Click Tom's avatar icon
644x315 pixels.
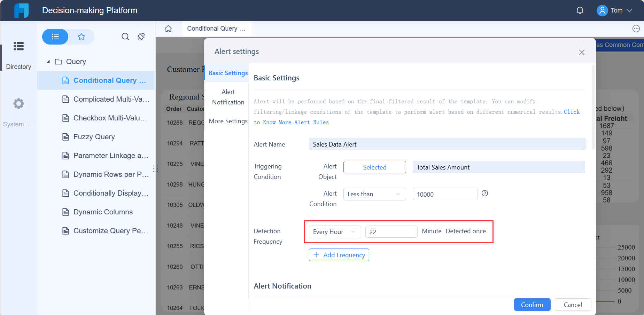[x=602, y=10]
